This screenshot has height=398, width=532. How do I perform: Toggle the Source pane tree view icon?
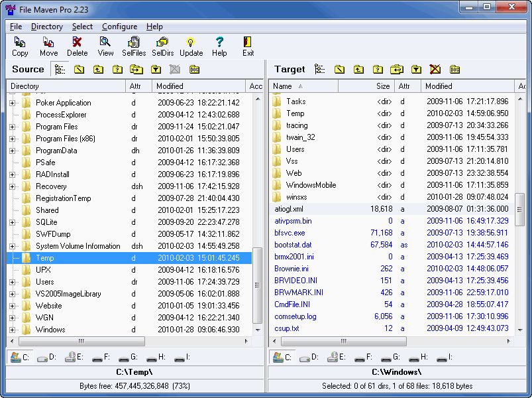60,69
